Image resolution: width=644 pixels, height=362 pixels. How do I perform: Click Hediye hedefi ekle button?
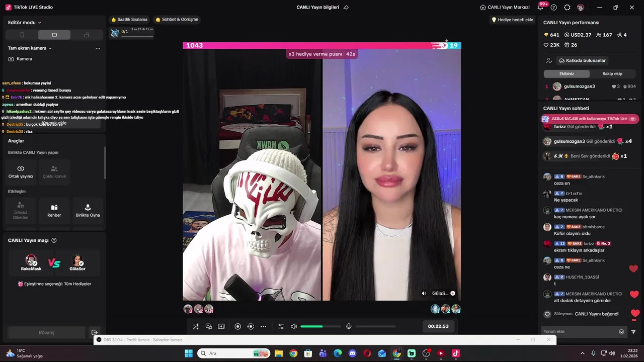[x=512, y=20]
